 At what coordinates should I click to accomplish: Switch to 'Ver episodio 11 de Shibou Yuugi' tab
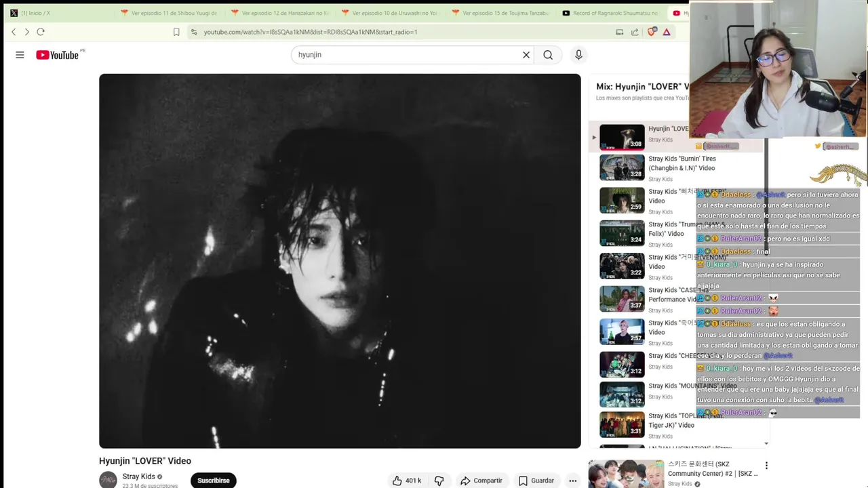[x=169, y=13]
